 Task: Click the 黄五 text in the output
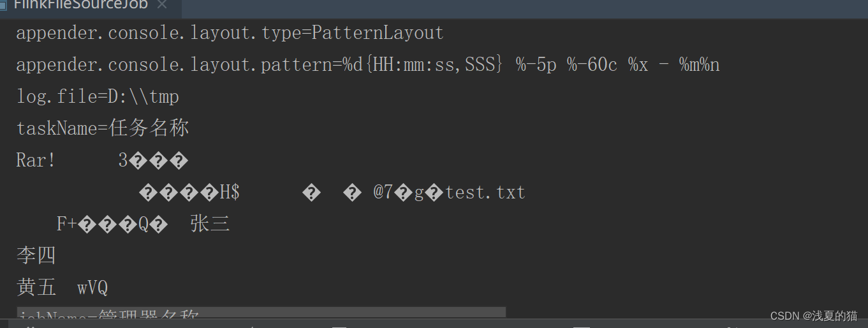pos(36,288)
